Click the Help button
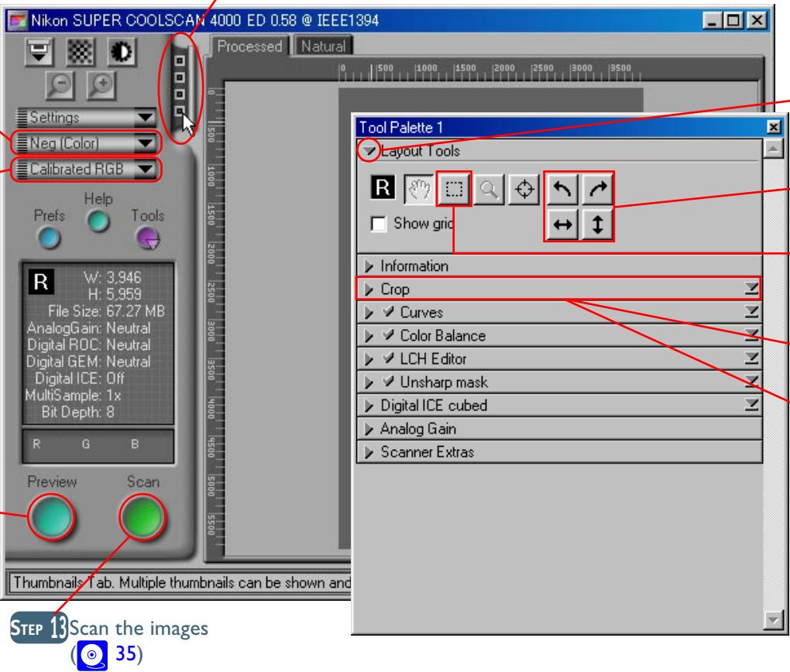Screen dimensions: 790x672 [98, 221]
